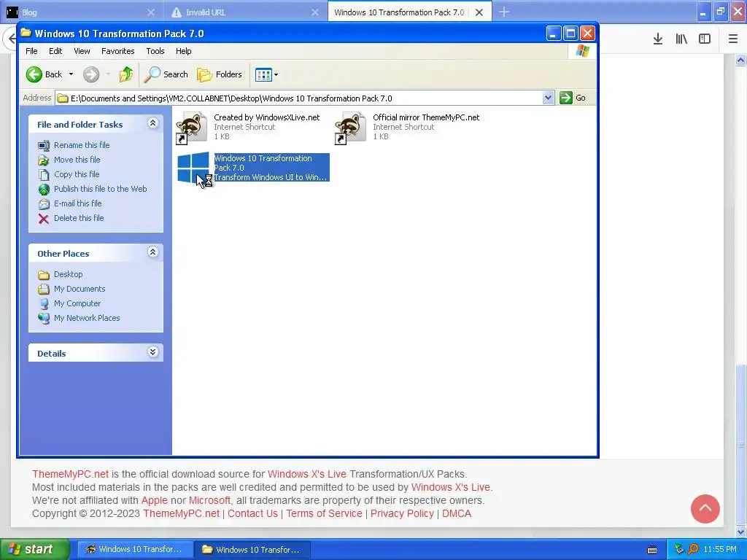
Task: Select the Official mirror ThemeMyPC.net shortcut icon
Action: point(351,127)
